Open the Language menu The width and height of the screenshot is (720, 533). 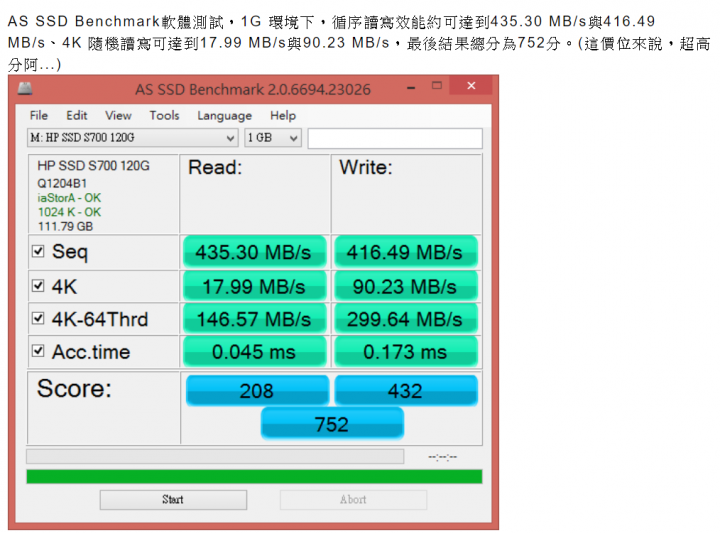coord(225,116)
